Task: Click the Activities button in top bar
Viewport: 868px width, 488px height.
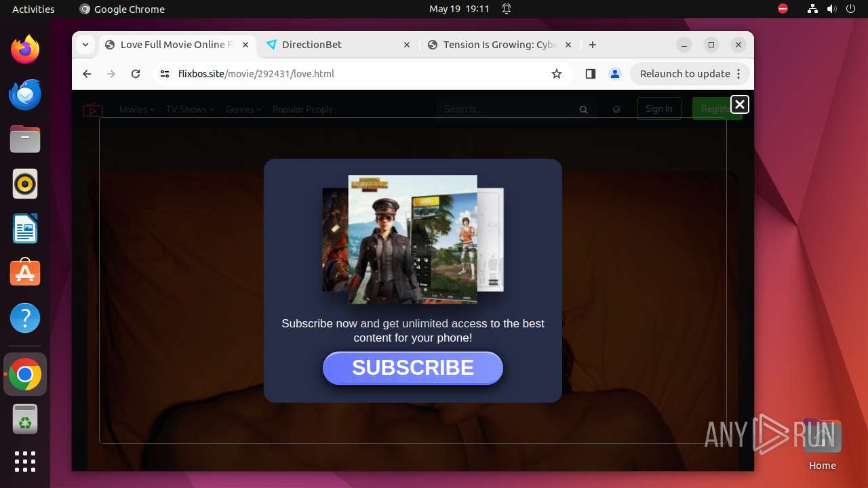Action: pos(33,9)
